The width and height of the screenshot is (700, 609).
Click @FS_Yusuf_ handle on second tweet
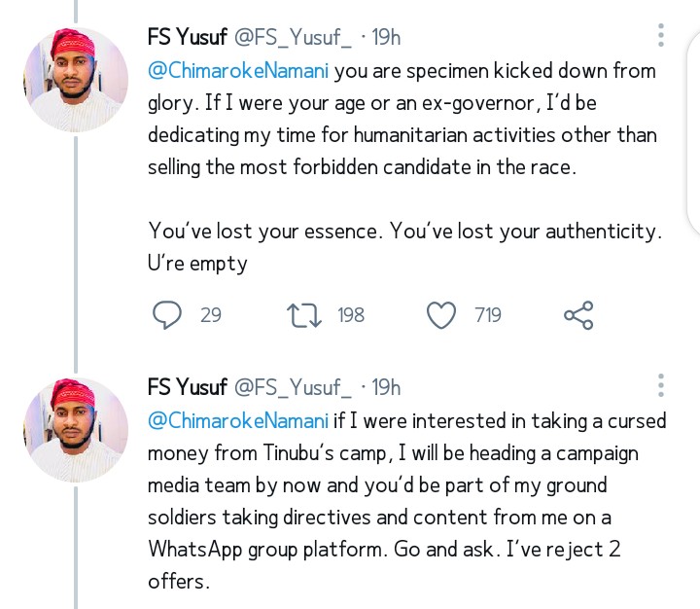293,387
